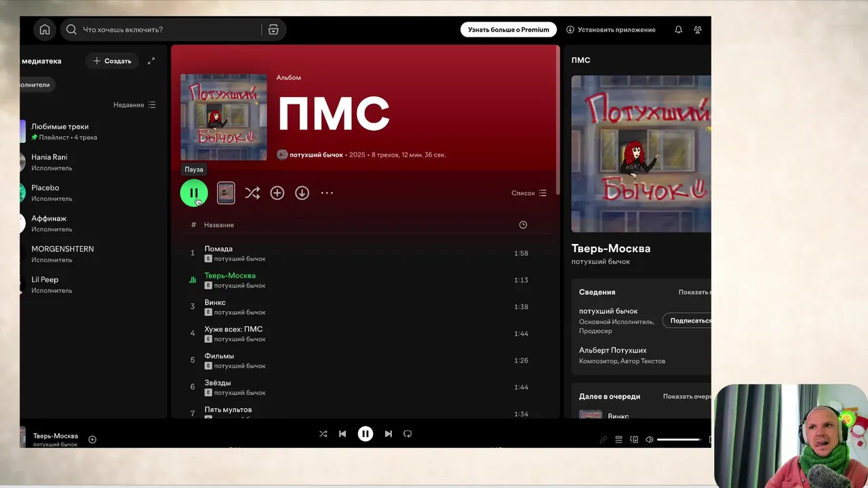Click the ПМС album cover image
The image size is (868, 488).
(x=224, y=117)
